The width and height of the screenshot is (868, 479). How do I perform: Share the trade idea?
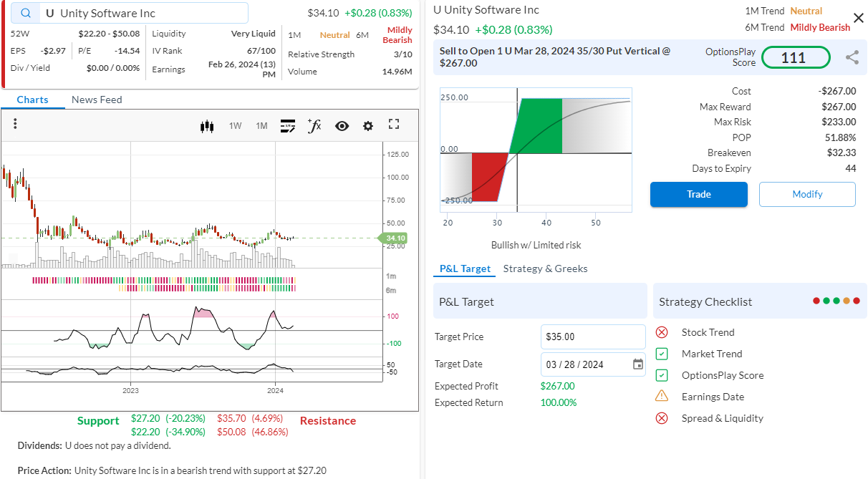coord(852,57)
